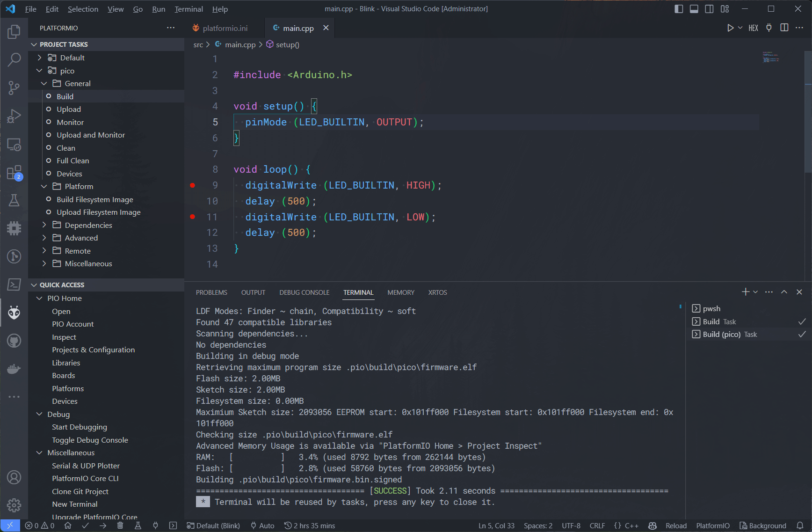Open the Search view in activity bar
The image size is (812, 532).
[x=14, y=59]
